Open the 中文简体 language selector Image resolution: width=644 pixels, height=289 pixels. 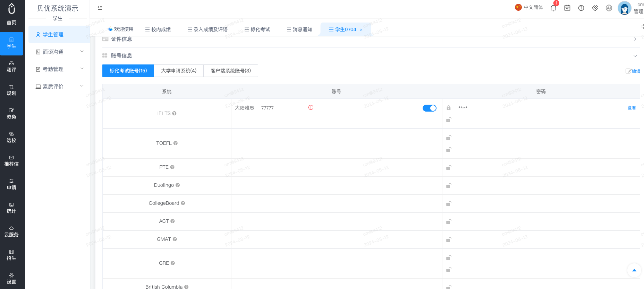tap(529, 7)
